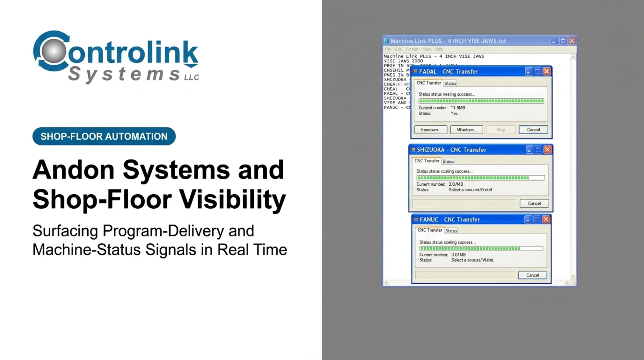
Task: Click 'Status status nealing success...' text in FADAL
Action: [447, 94]
